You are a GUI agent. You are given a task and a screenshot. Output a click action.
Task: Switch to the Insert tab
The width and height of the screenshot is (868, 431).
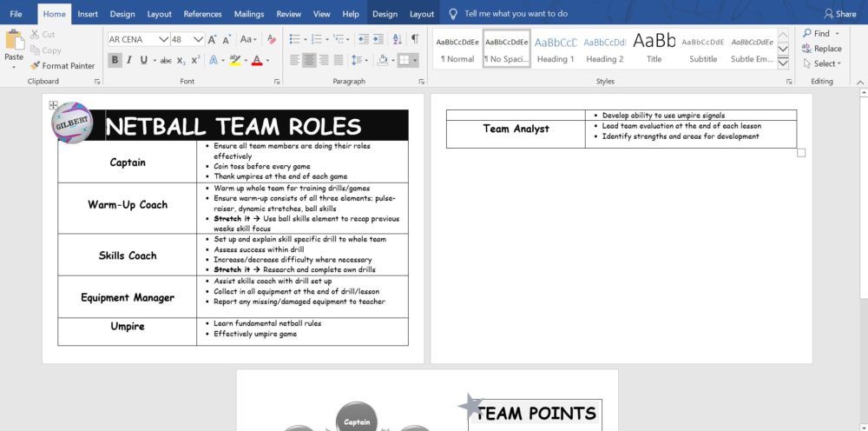coord(88,14)
